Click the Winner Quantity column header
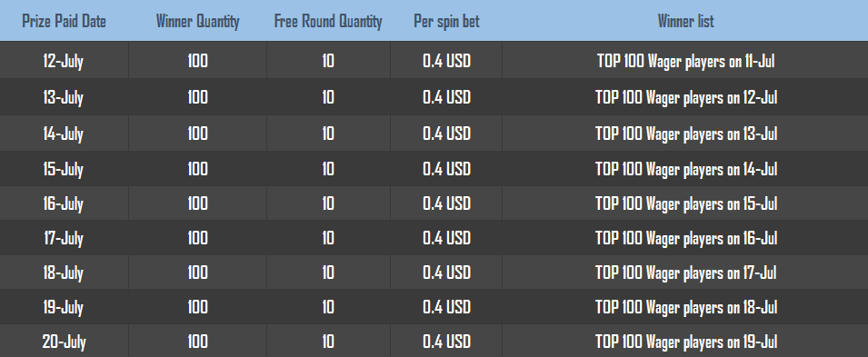The width and height of the screenshot is (868, 357). (x=197, y=22)
